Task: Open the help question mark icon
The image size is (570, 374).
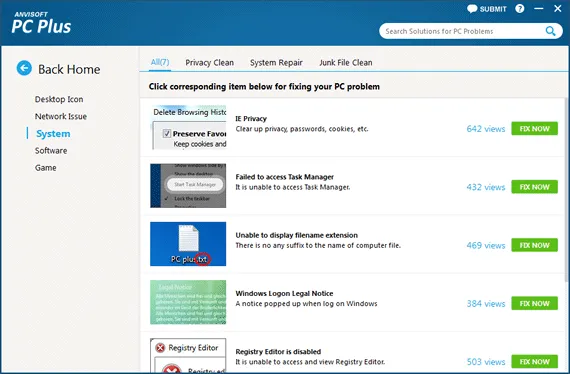Action: 520,9
